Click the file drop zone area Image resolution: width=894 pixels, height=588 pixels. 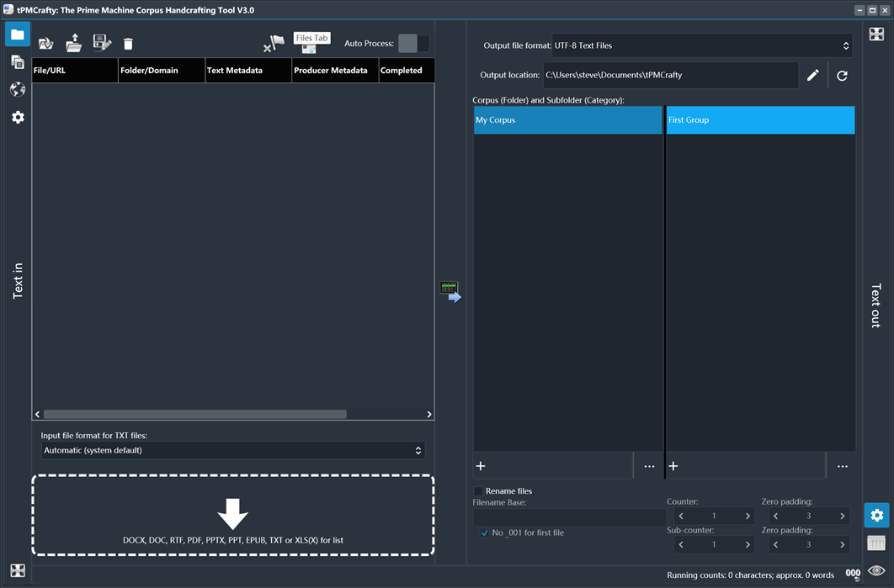tap(232, 515)
